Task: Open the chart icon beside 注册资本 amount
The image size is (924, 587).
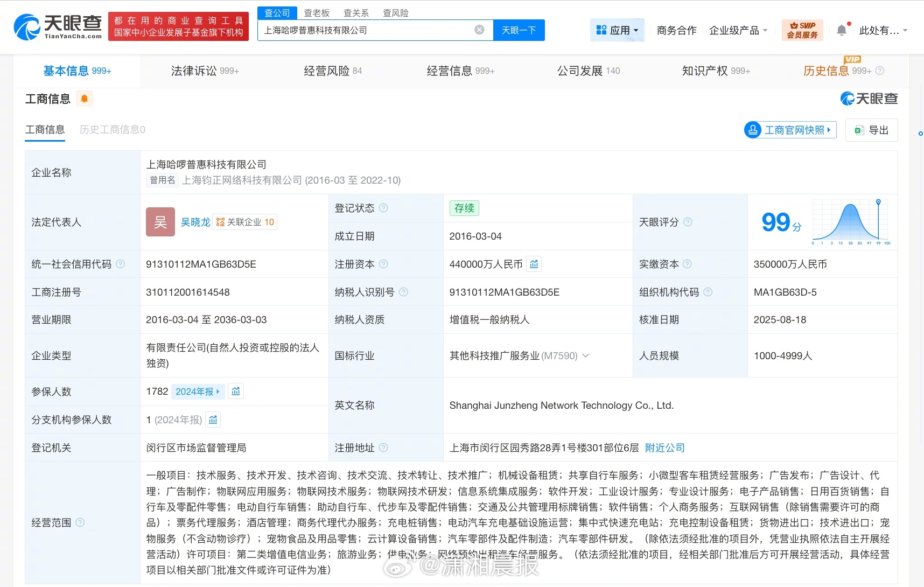Action: click(x=534, y=264)
